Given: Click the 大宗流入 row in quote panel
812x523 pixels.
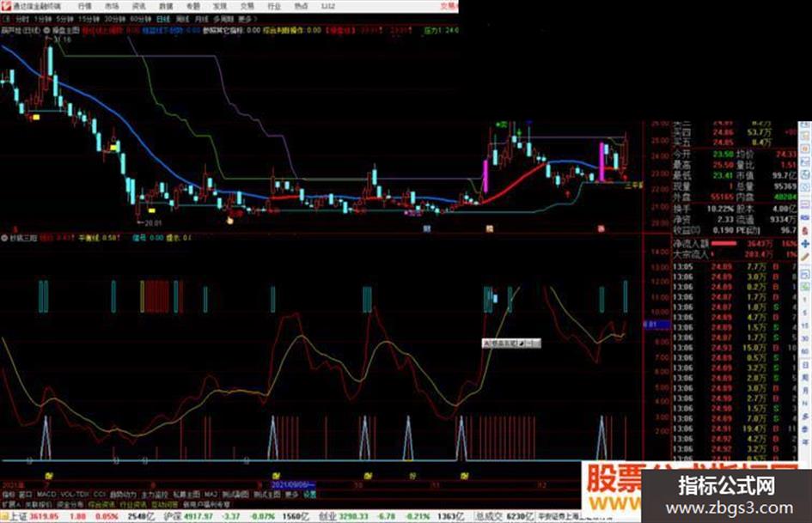Looking at the screenshot, I should pos(735,254).
